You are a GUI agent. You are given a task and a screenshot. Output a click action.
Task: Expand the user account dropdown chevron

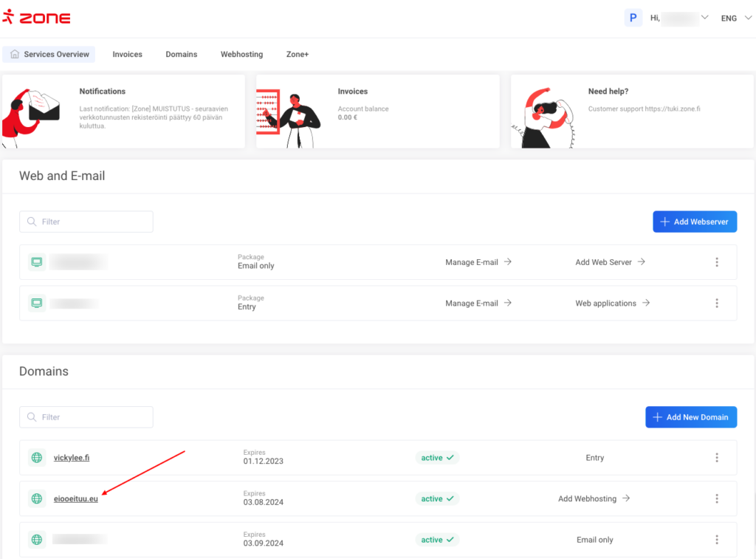tap(704, 18)
